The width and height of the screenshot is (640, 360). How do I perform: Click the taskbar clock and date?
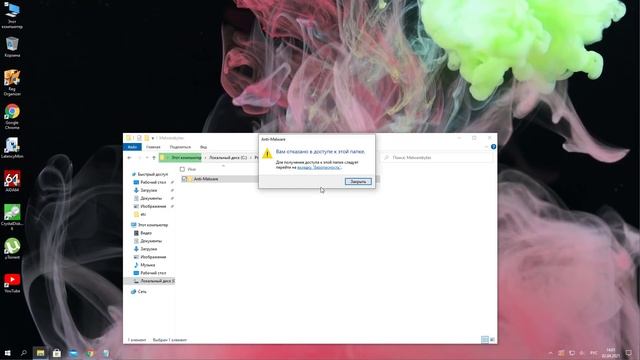click(610, 353)
